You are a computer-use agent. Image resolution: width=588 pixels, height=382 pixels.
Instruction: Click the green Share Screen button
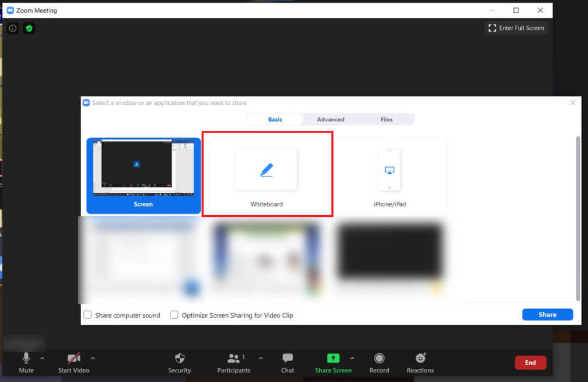click(x=334, y=362)
